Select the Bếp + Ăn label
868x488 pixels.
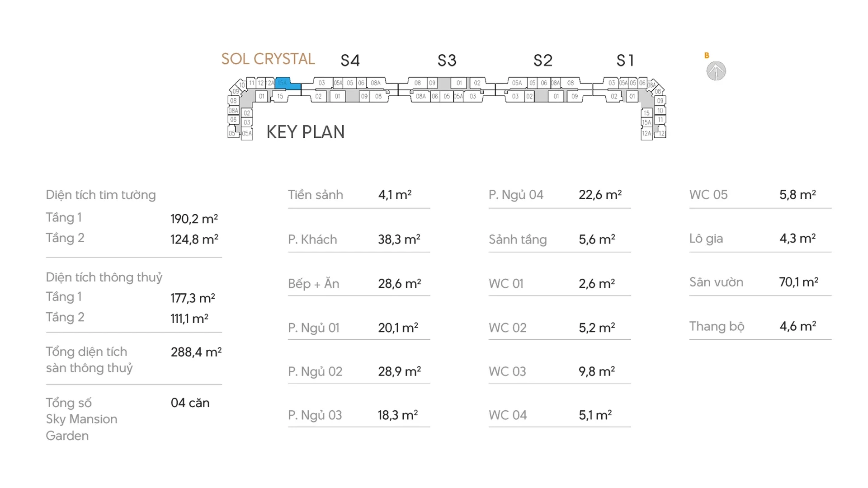[313, 284]
